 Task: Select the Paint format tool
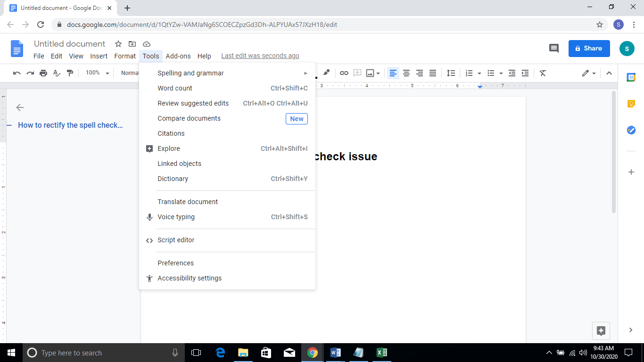point(69,73)
